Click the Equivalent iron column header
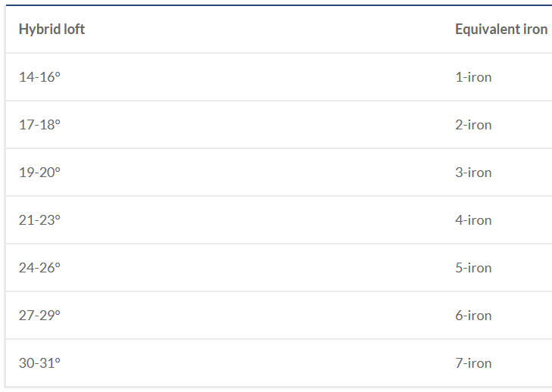Image resolution: width=552 pixels, height=392 pixels. click(x=501, y=30)
